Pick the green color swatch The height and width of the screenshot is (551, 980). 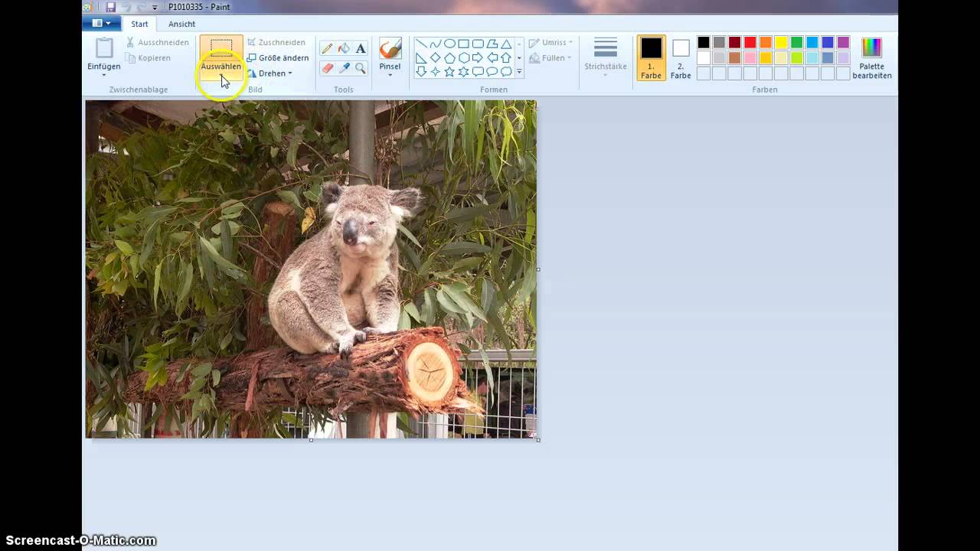(x=796, y=42)
